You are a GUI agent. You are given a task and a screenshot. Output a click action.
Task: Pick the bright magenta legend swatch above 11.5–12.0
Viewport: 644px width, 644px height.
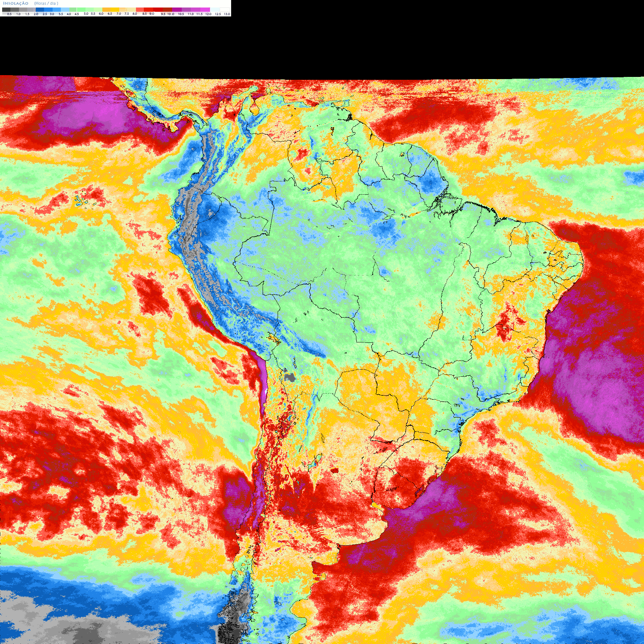[x=205, y=10]
